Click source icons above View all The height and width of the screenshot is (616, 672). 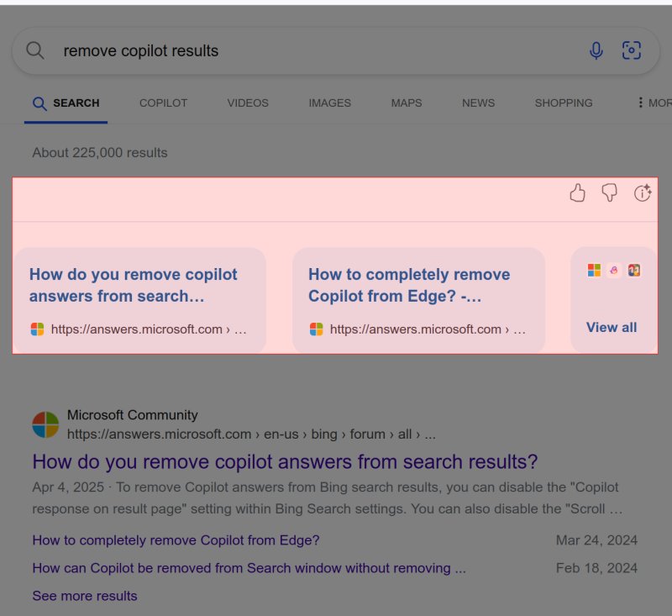point(613,270)
